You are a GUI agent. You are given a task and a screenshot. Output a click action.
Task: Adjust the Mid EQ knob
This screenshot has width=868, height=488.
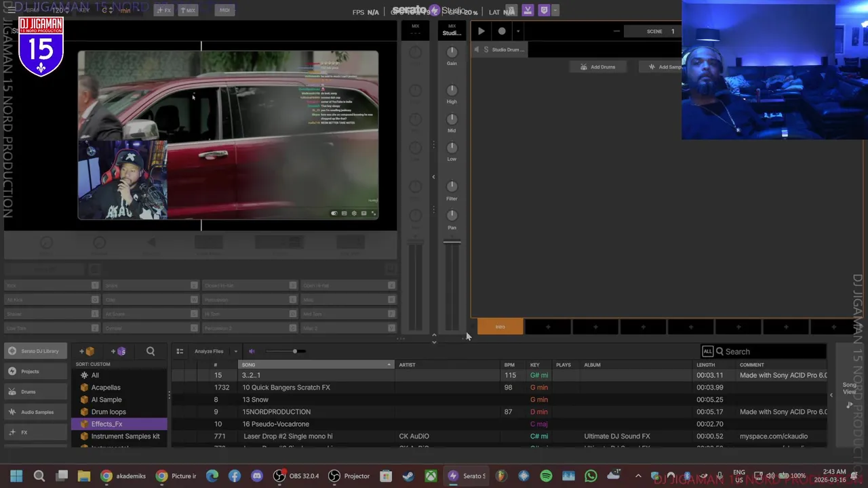[x=452, y=119]
